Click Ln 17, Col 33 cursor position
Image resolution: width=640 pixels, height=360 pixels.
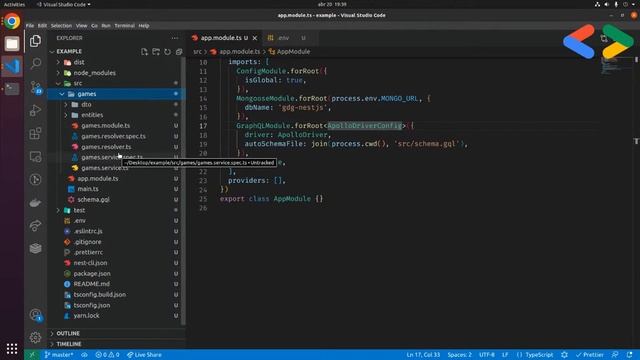[423, 355]
